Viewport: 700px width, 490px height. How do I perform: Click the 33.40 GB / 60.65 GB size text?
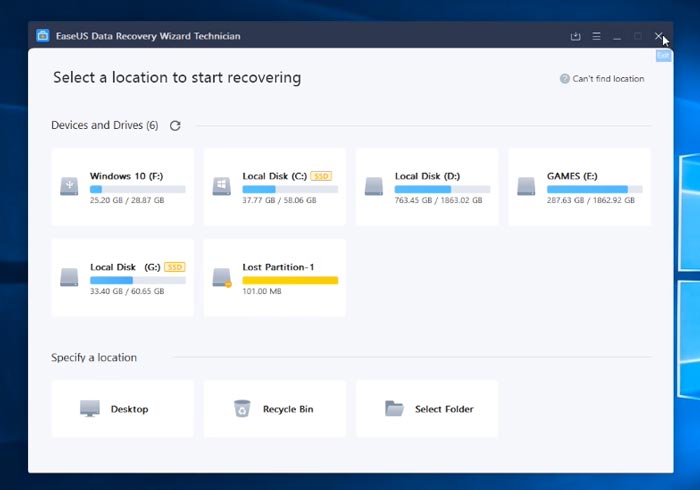pos(127,291)
